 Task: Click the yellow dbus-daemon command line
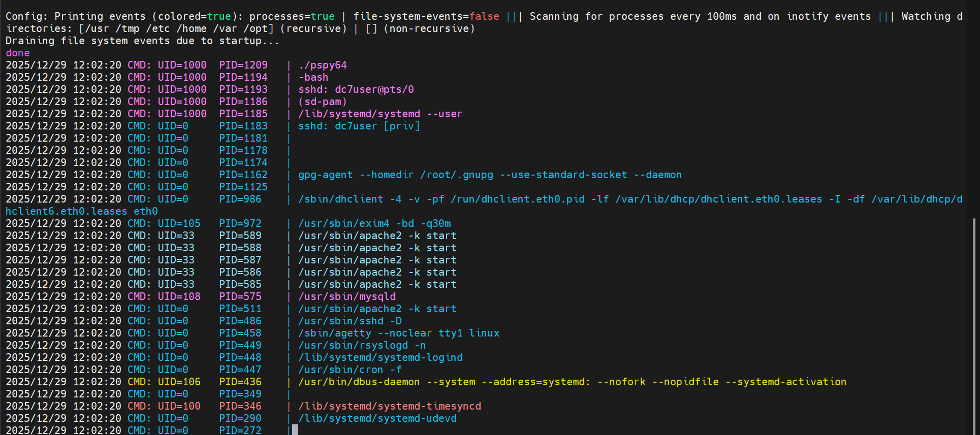pyautogui.click(x=572, y=382)
